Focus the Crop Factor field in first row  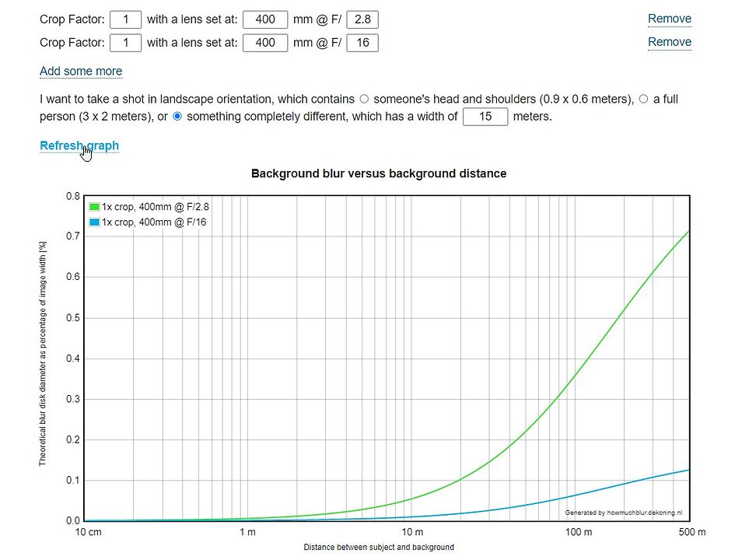tap(125, 19)
